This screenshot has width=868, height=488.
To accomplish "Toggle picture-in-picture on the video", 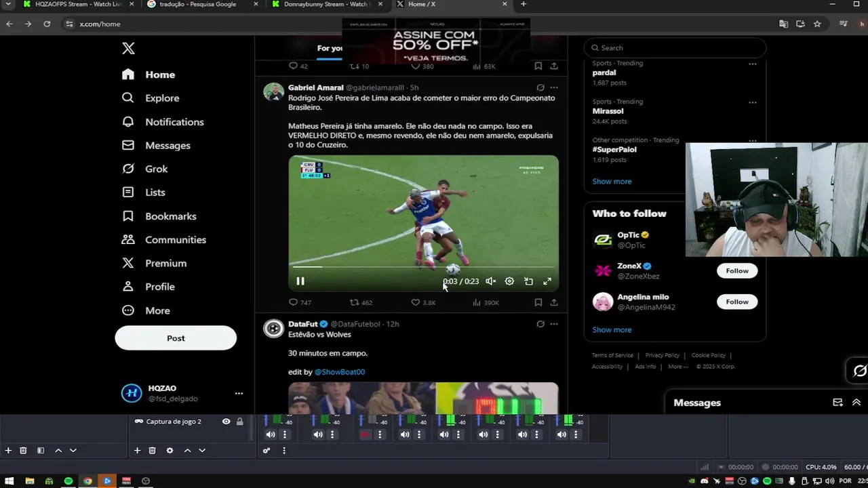I will click(528, 281).
